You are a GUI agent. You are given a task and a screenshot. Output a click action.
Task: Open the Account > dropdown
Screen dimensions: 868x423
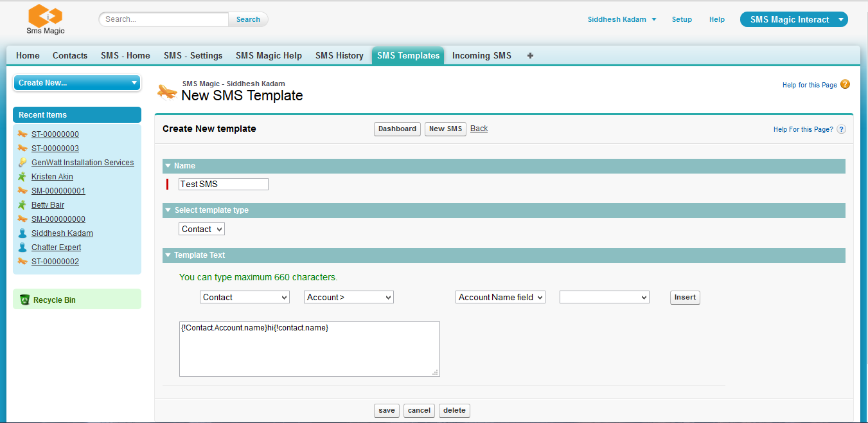click(349, 298)
